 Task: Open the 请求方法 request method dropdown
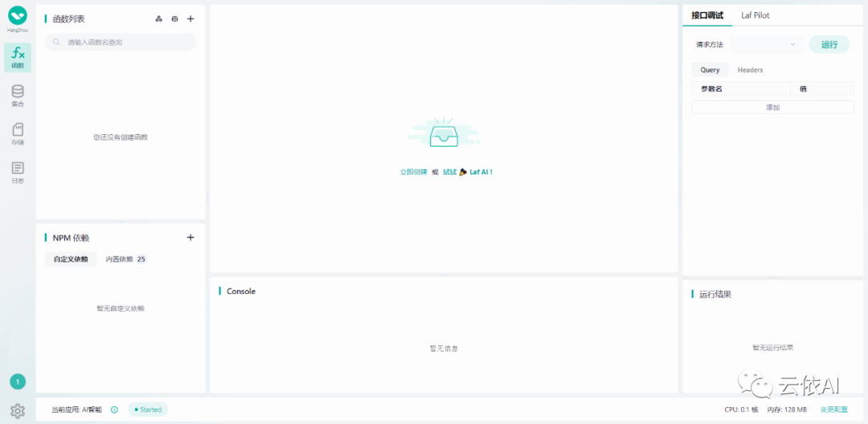pyautogui.click(x=767, y=44)
